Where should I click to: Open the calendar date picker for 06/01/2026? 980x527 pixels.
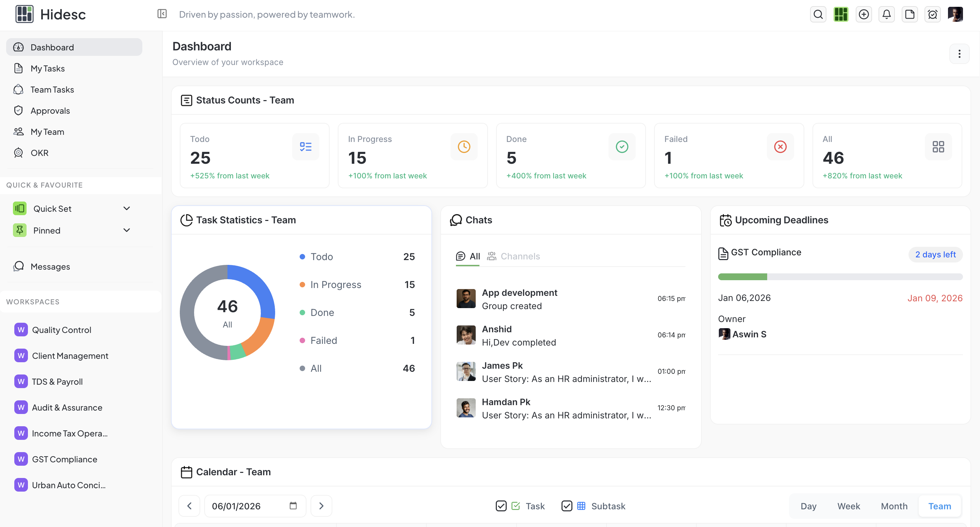click(293, 506)
